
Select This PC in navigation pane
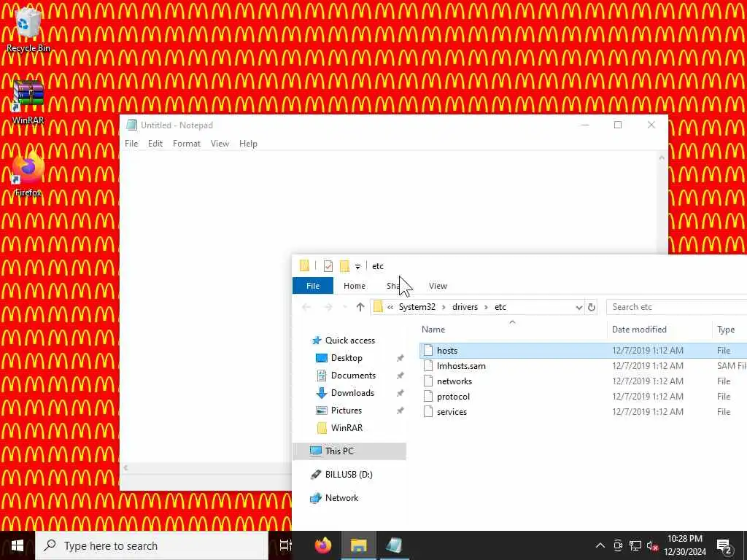pyautogui.click(x=349, y=451)
